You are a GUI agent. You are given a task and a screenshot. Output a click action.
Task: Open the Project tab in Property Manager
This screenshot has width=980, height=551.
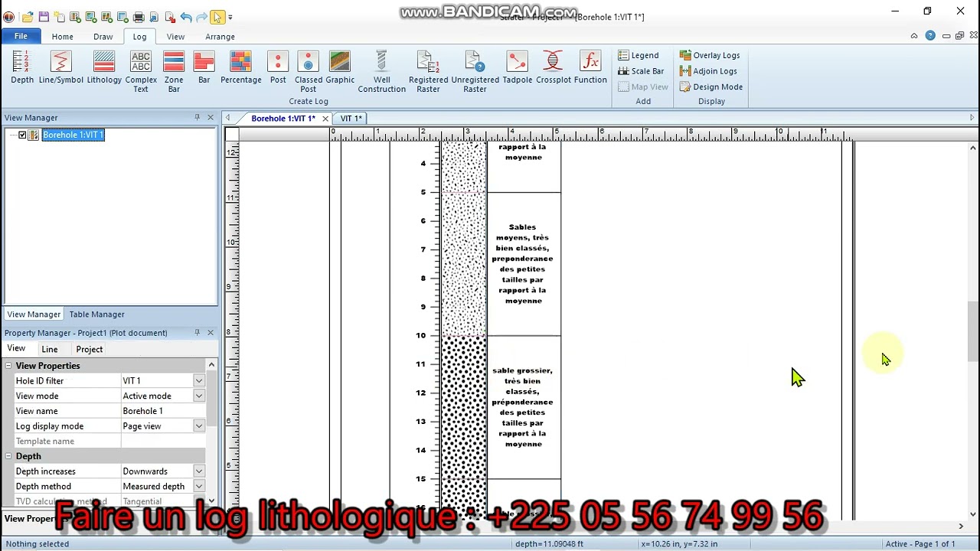point(90,349)
